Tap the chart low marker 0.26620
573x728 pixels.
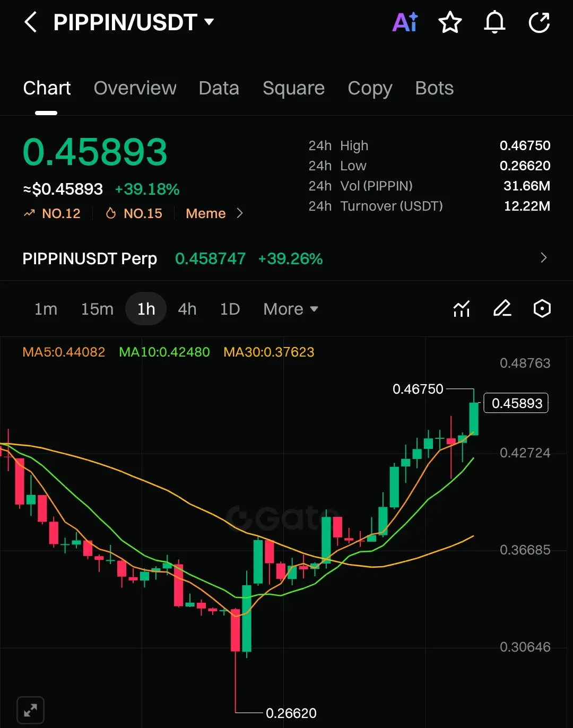291,713
